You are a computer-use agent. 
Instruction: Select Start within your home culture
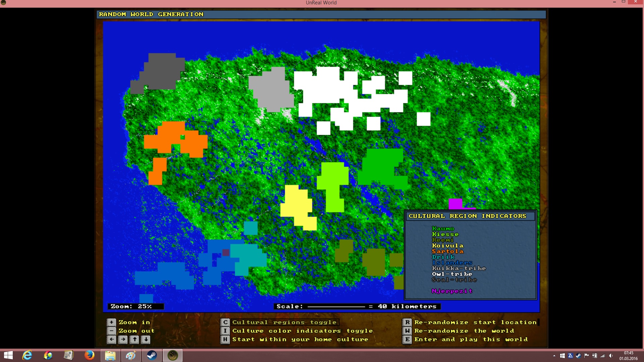300,340
